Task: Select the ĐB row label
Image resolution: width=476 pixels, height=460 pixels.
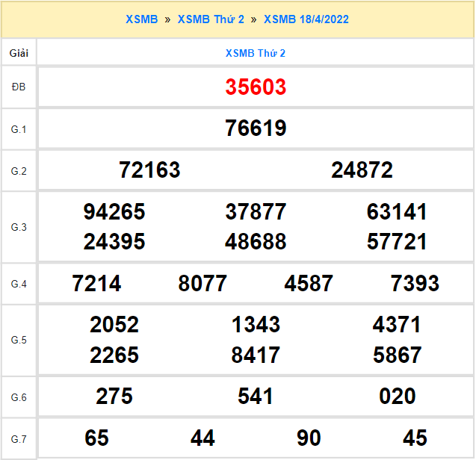Action: click(19, 87)
